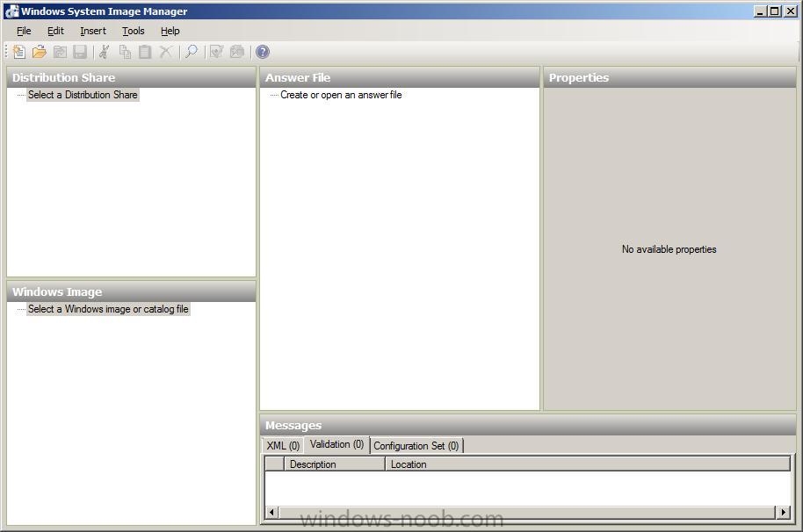Select 'Select a Windows image or catalog file'
803x532 pixels.
(x=108, y=309)
